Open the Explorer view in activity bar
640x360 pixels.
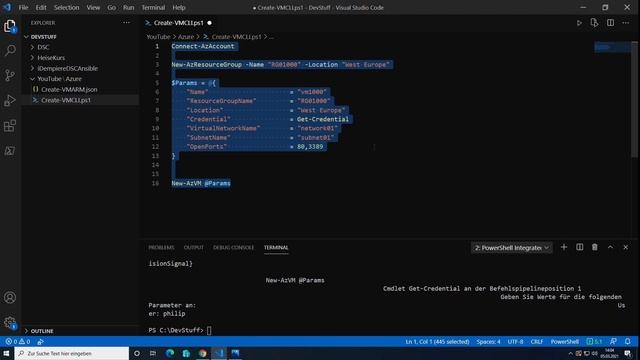click(x=10, y=26)
